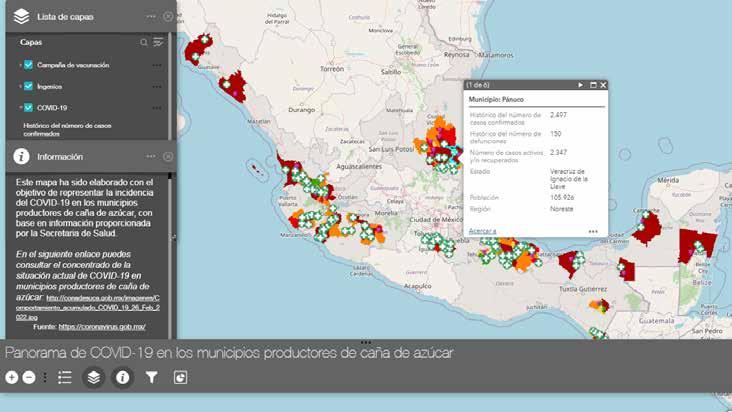Open more options for Ingenios layer
Viewport: 732px width, 412px height.
157,87
